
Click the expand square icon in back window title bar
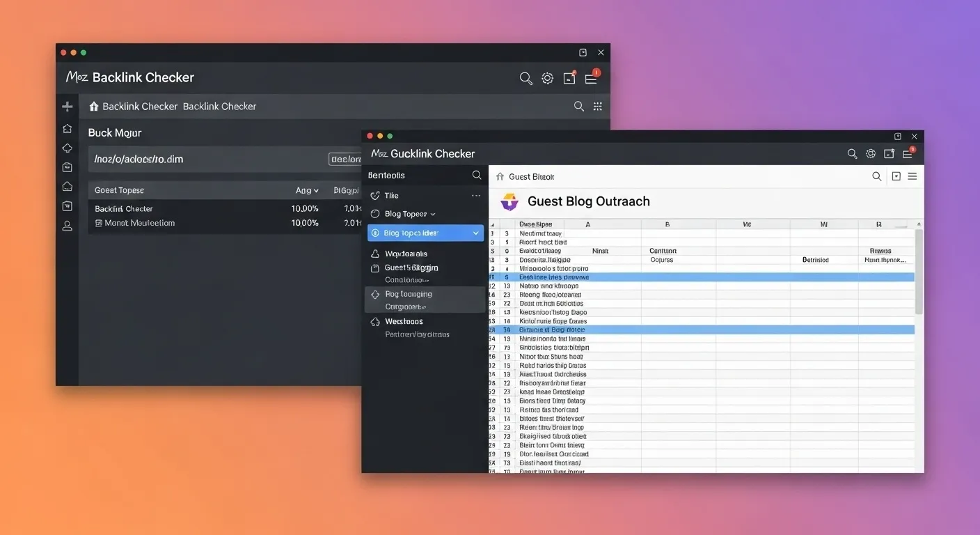point(583,52)
